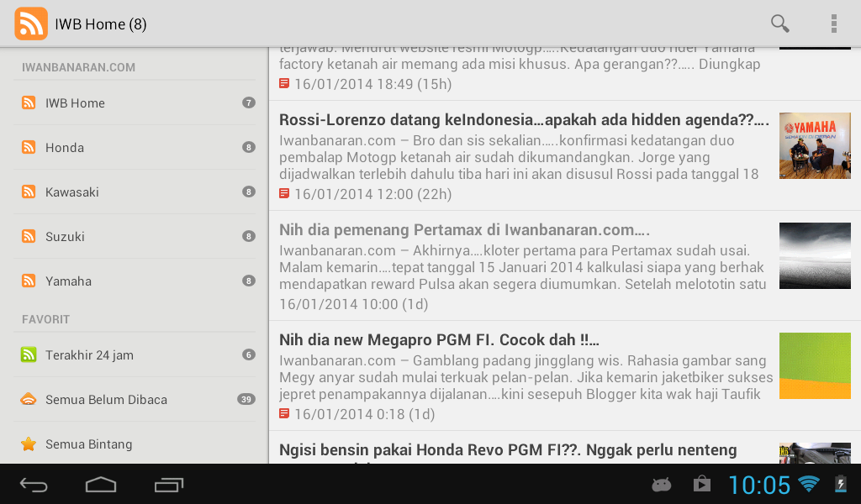Screen dimensions: 861x504
Task: Tap the orange RSS app logo
Action: point(31,24)
